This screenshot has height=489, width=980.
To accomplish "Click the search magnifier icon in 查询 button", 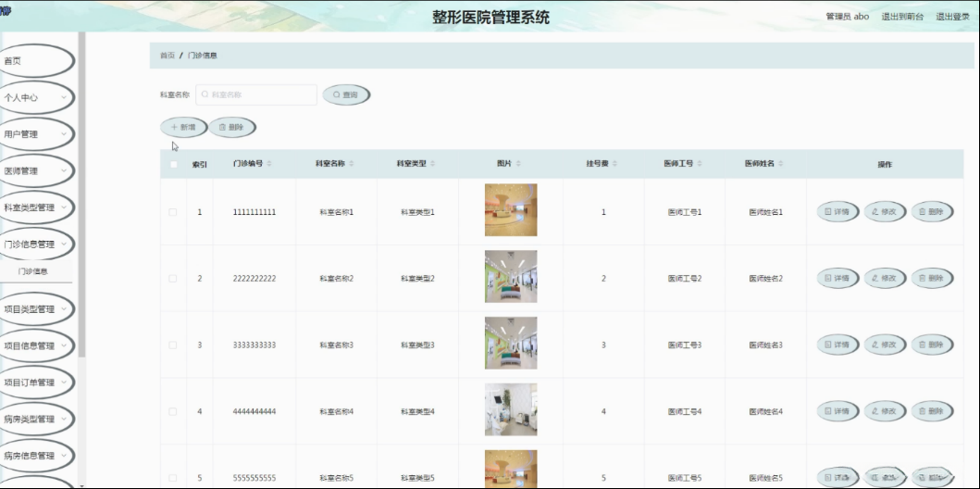I will click(336, 95).
